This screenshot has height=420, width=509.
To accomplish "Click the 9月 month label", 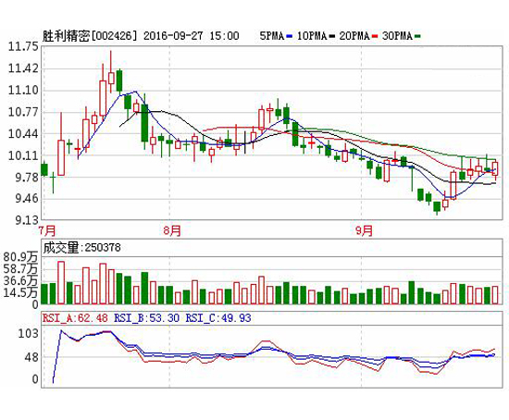I will click(x=364, y=230).
